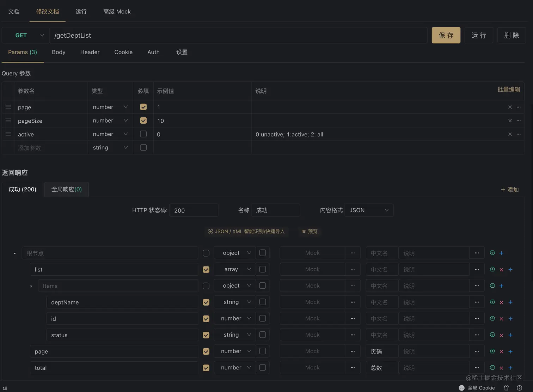Check required for active query parameter

point(143,134)
